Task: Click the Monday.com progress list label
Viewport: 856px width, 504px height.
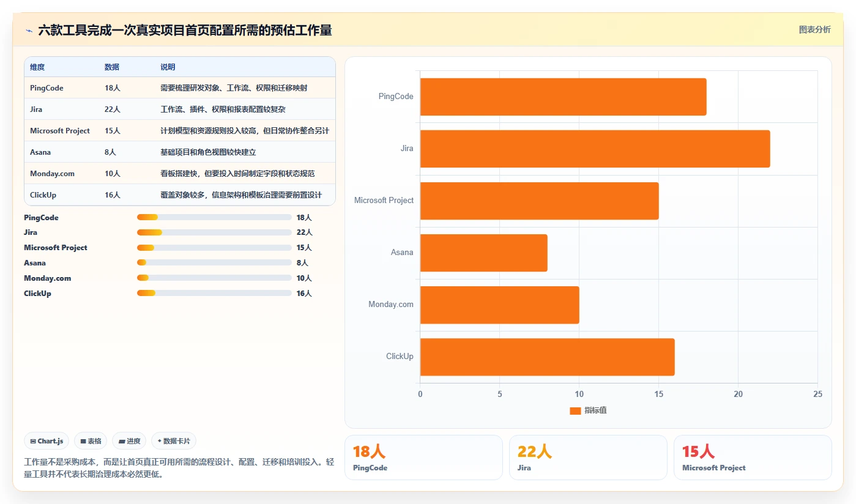Action: pyautogui.click(x=47, y=278)
